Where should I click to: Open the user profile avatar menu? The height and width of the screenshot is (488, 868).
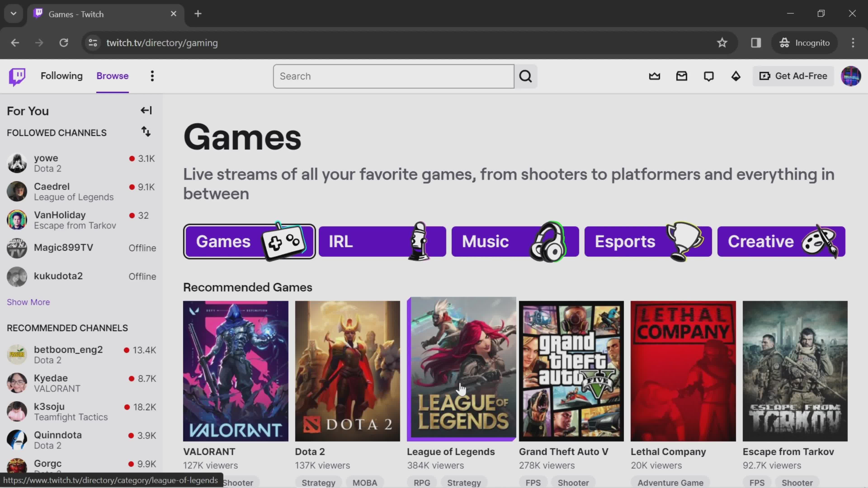click(x=850, y=76)
